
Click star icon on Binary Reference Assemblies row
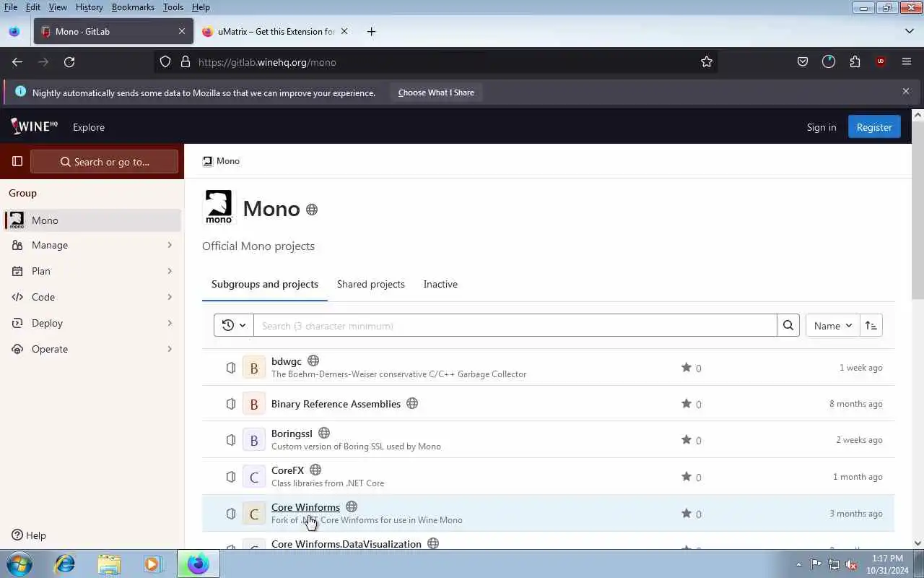pyautogui.click(x=686, y=403)
